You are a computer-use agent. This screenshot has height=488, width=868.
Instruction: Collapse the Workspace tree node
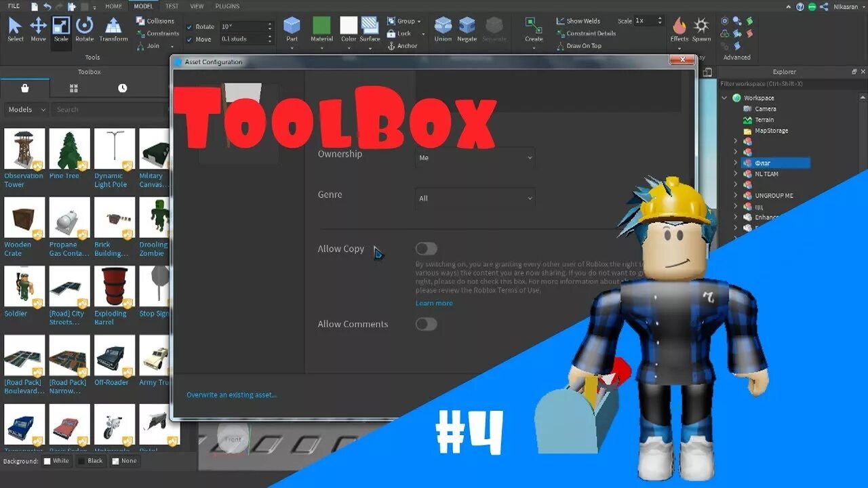pyautogui.click(x=724, y=98)
